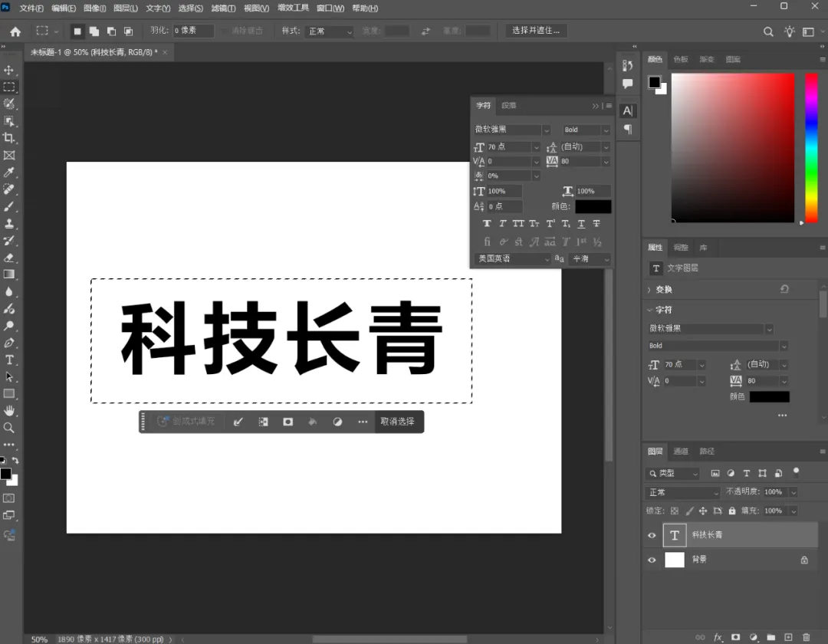Open layer effects with the fx icon
This screenshot has width=828, height=644.
point(718,637)
